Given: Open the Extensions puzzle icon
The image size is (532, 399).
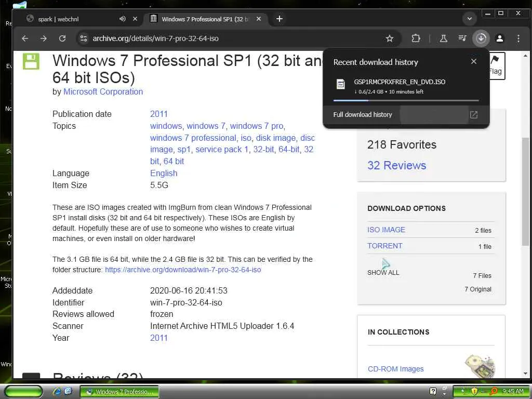Looking at the screenshot, I should click(416, 38).
